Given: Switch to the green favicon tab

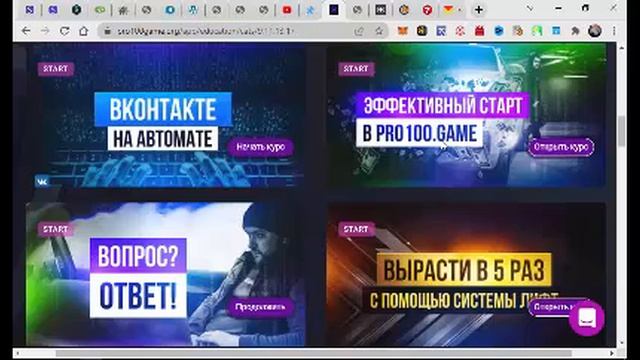Looking at the screenshot, I should pyautogui.click(x=100, y=10).
